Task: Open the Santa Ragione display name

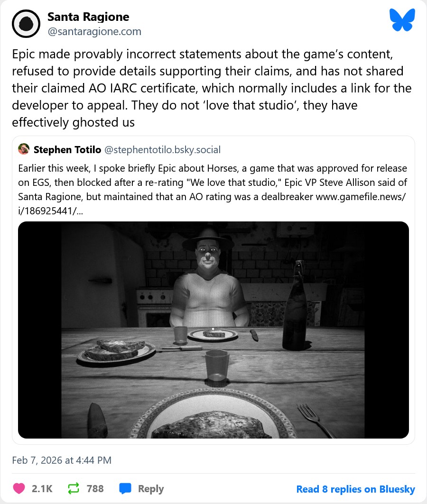Action: (x=88, y=17)
